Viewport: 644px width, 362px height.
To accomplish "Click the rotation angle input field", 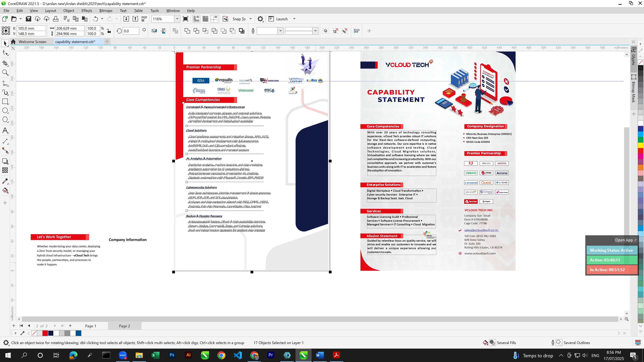I will pyautogui.click(x=131, y=31).
